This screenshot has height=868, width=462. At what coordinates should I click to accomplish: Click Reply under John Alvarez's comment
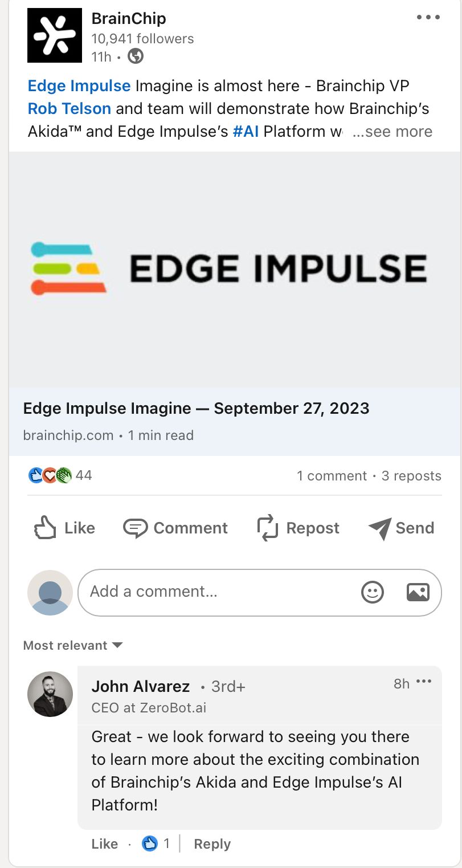point(212,844)
